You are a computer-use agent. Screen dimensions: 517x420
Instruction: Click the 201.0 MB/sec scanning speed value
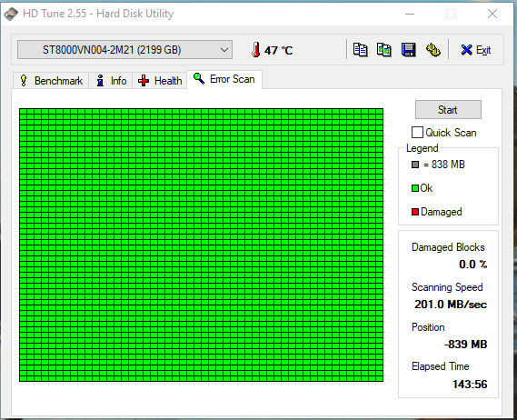[x=451, y=305]
